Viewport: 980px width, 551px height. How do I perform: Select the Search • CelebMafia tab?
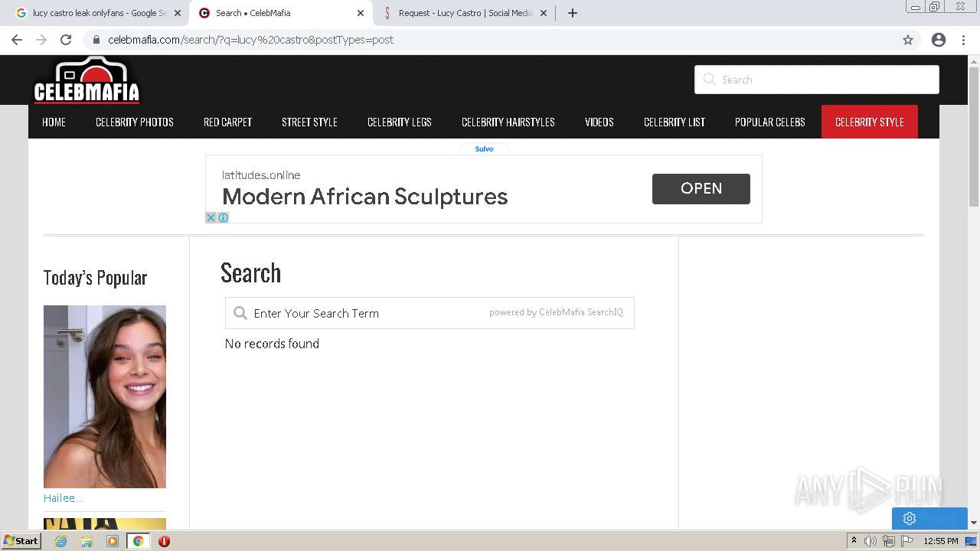[281, 13]
